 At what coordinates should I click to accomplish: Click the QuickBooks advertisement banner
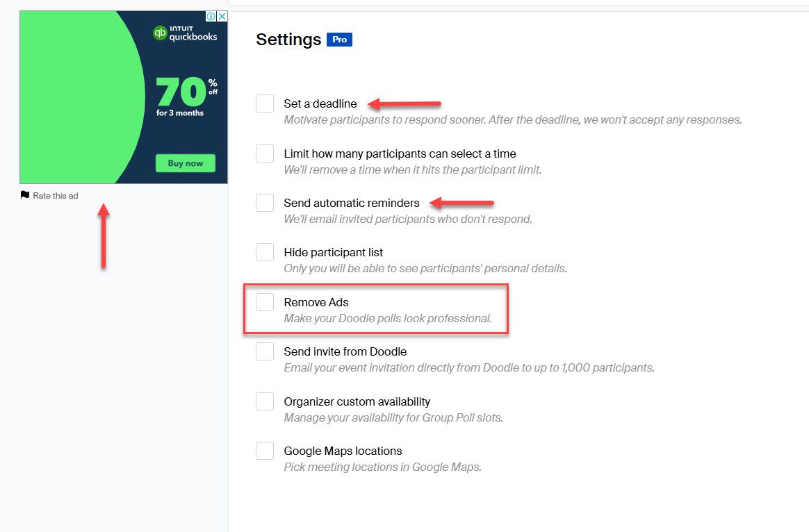tap(123, 97)
